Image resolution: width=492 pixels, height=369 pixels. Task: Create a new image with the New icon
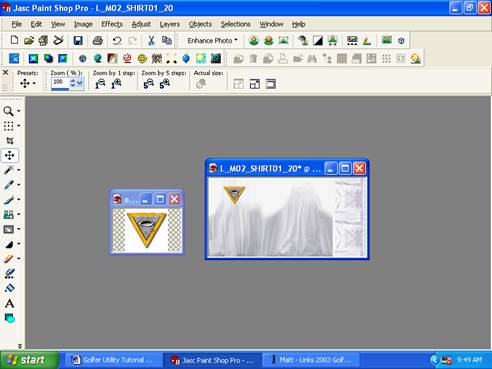click(x=14, y=40)
